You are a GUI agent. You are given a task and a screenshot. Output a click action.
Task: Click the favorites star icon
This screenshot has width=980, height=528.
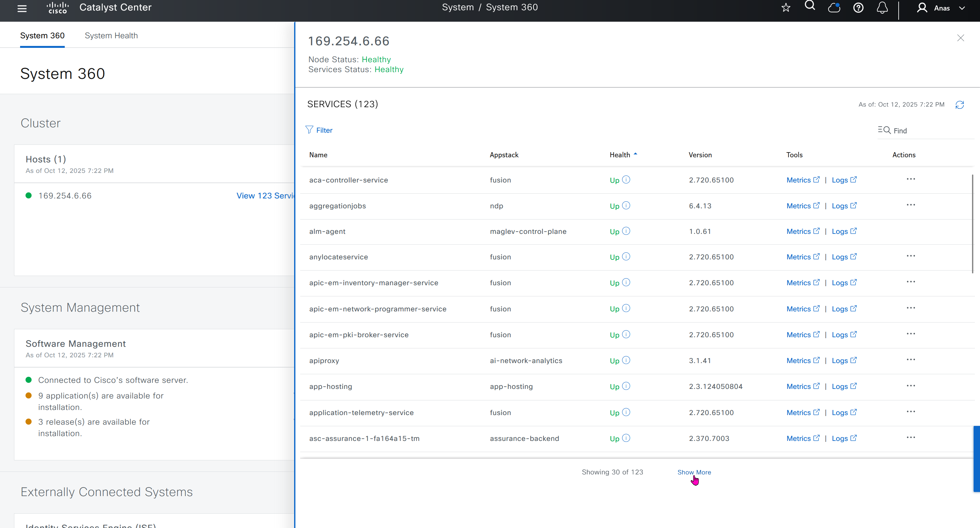pos(786,8)
